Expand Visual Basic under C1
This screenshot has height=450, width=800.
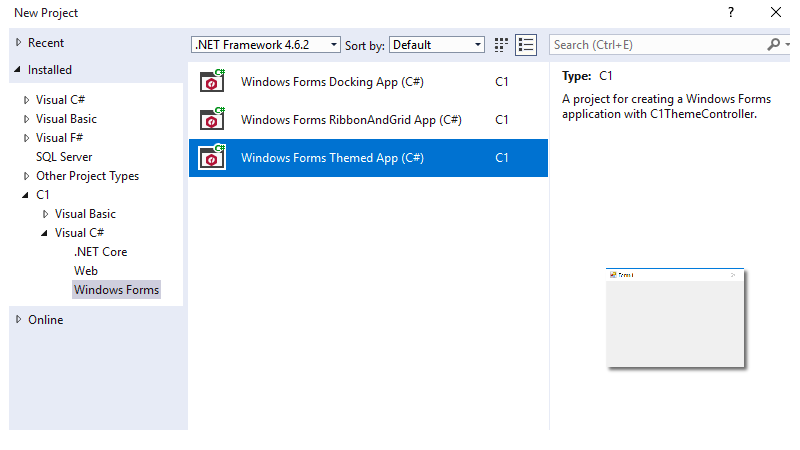coord(45,214)
